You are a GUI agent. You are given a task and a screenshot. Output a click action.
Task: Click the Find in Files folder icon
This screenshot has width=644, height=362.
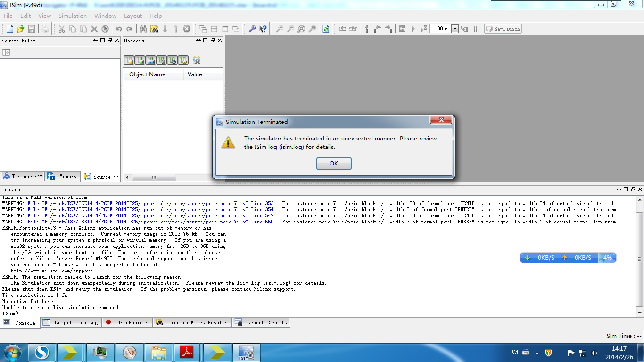(154, 29)
